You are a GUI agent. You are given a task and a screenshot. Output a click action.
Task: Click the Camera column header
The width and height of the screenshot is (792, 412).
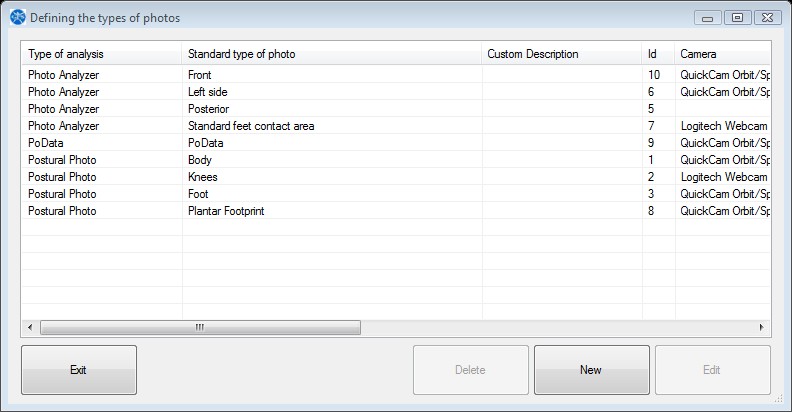(x=723, y=54)
